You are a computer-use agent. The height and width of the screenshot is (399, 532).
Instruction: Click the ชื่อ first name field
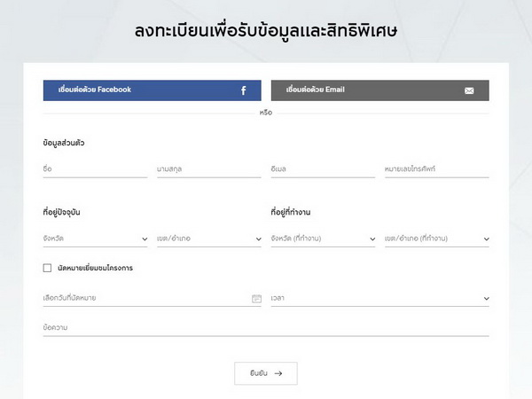95,168
